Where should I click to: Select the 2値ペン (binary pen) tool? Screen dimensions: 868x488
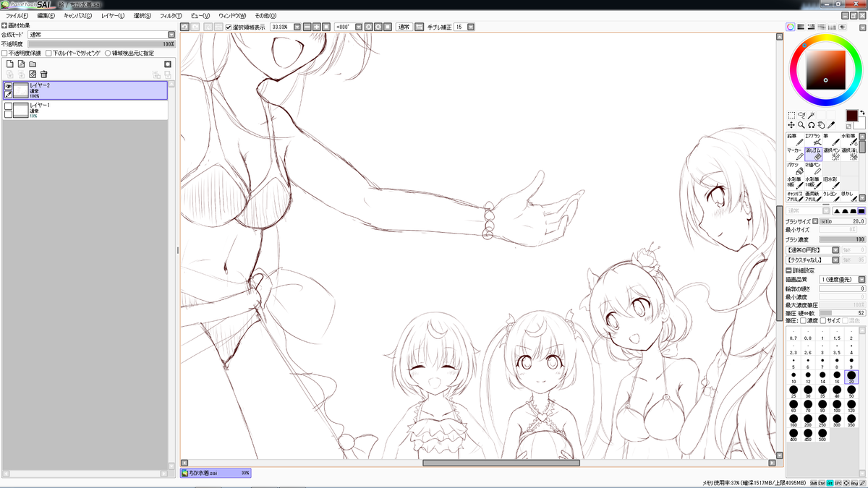coord(812,168)
